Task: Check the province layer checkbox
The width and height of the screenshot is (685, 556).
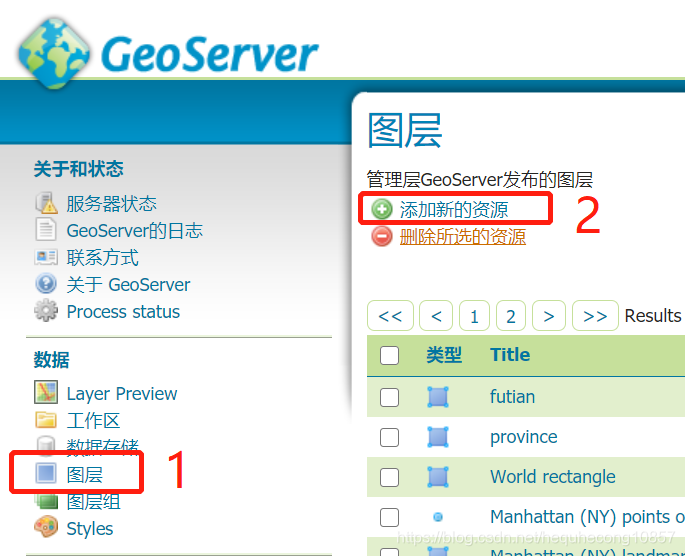Action: (x=389, y=437)
